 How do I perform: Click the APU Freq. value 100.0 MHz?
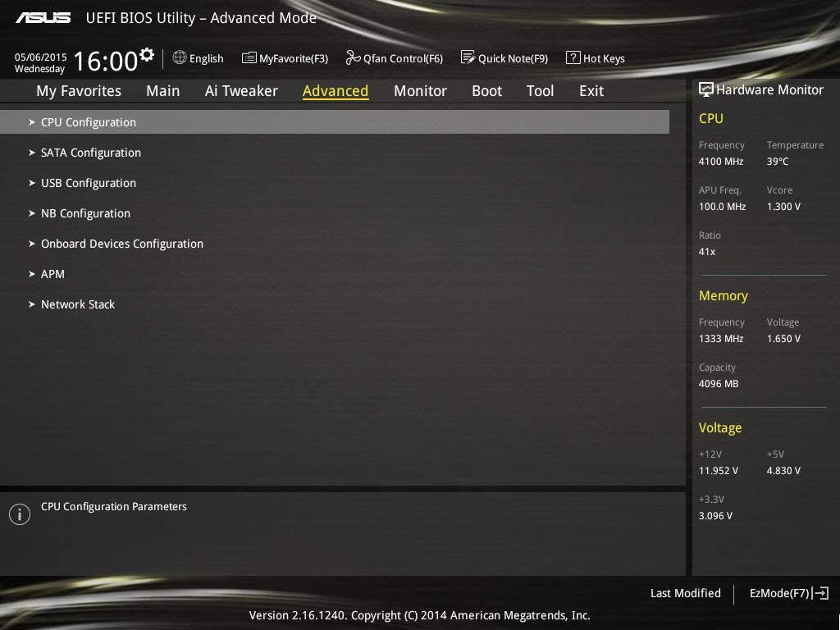pos(722,206)
